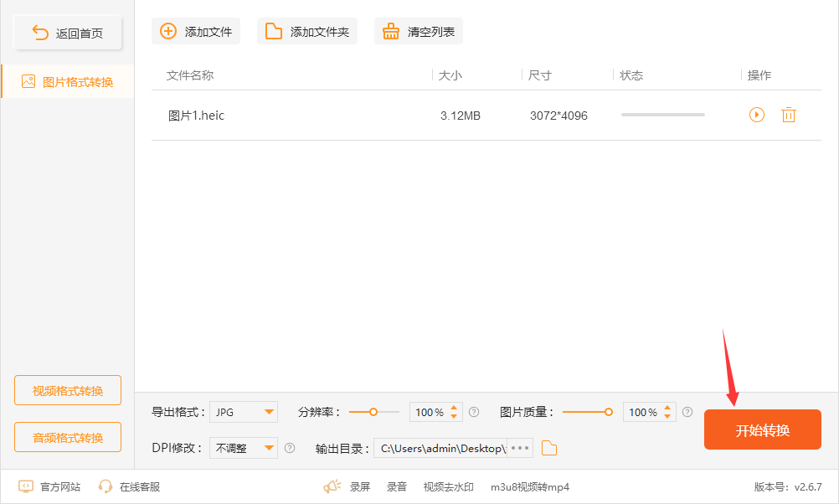Open the 在线客服 link
The height and width of the screenshot is (504, 839).
tap(140, 487)
